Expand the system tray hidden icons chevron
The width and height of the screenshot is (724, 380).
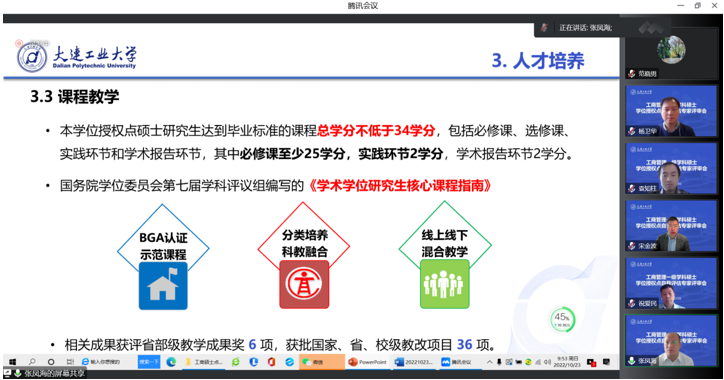pos(489,362)
